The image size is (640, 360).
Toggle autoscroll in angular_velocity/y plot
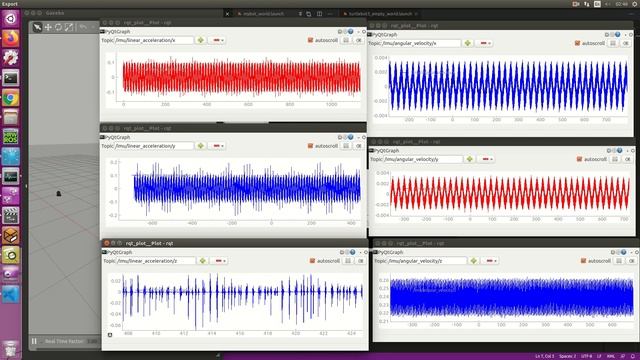592,159
